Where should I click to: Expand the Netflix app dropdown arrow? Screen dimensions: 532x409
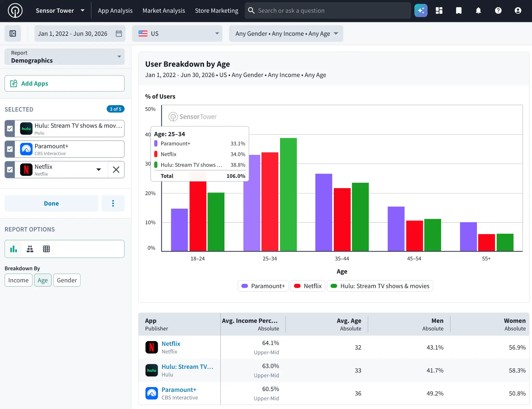99,170
